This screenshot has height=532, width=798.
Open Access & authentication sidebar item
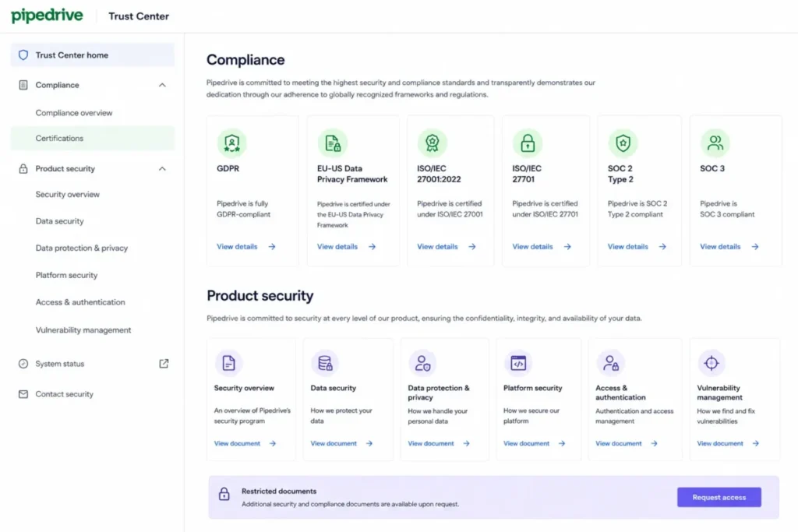[x=80, y=302]
